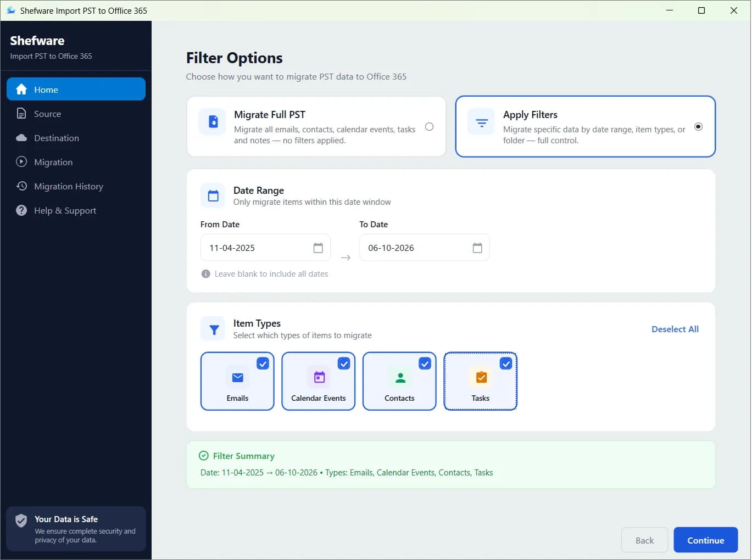Click the Deselect All link
752x560 pixels.
coord(675,329)
